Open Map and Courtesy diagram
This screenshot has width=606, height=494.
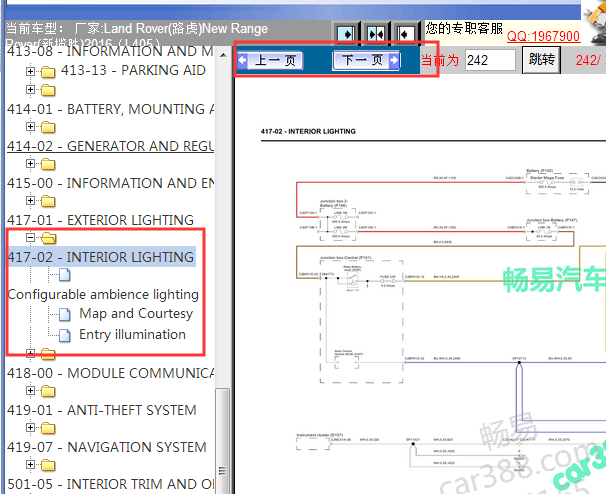coord(136,313)
